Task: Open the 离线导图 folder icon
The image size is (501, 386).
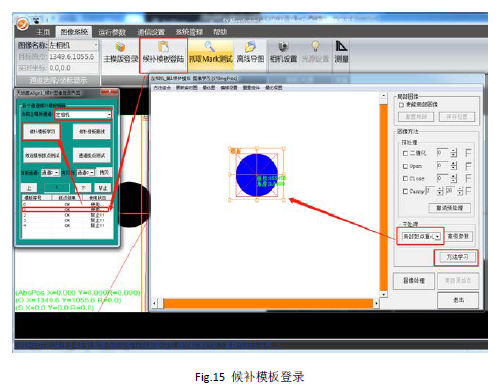Action: (250, 47)
